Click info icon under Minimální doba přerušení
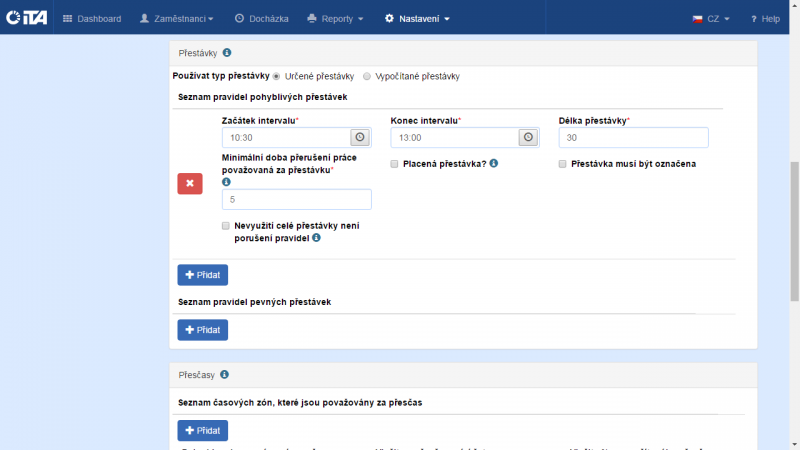 pos(226,183)
